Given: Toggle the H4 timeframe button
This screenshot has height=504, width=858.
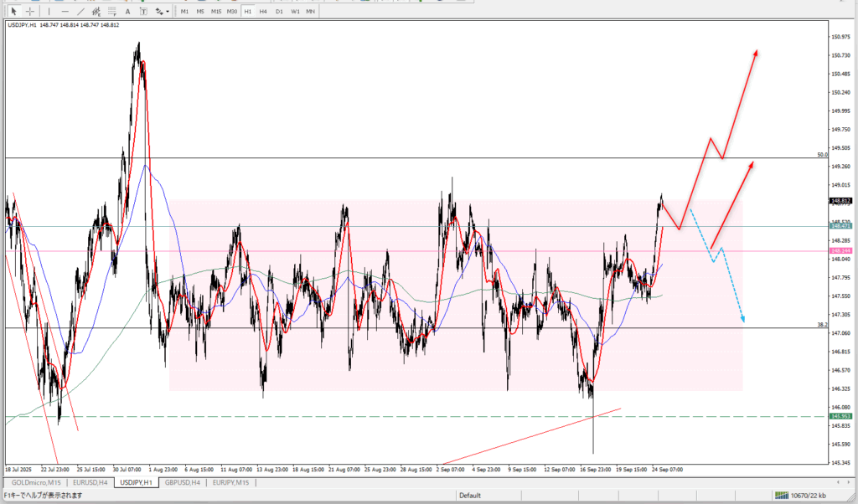Looking at the screenshot, I should pyautogui.click(x=263, y=12).
